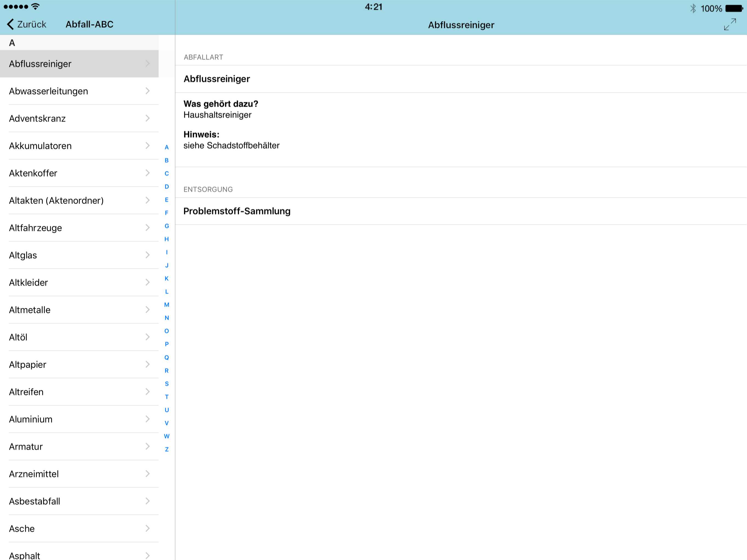Open the Aluminium entry
Screen dimensions: 747x560
click(79, 419)
